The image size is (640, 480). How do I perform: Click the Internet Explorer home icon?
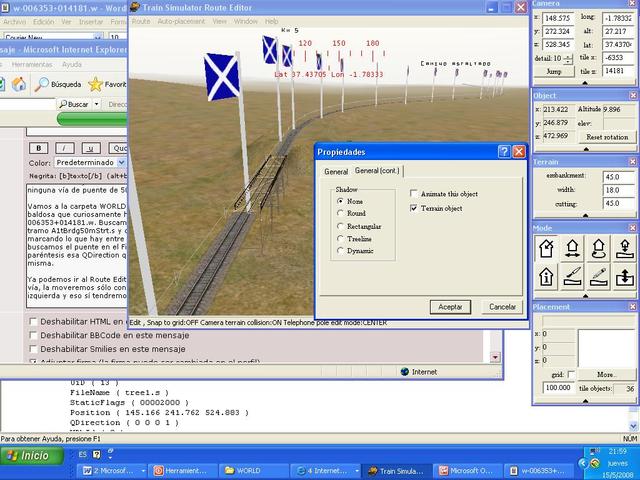(18, 84)
